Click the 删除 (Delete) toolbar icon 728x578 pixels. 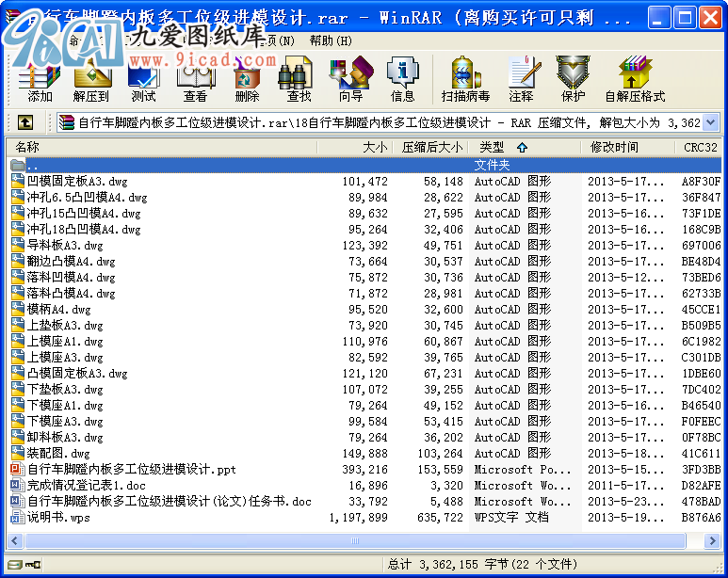(x=247, y=78)
